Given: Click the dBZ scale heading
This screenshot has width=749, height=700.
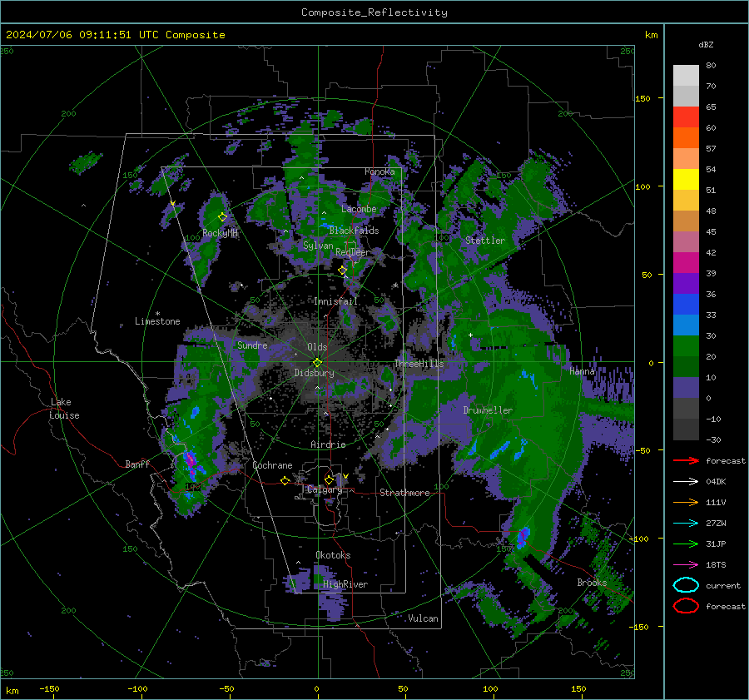Looking at the screenshot, I should 706,45.
